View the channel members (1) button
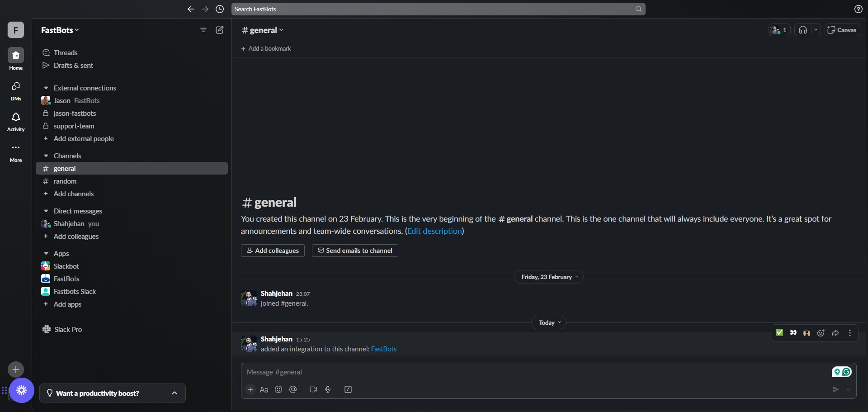 pos(779,30)
